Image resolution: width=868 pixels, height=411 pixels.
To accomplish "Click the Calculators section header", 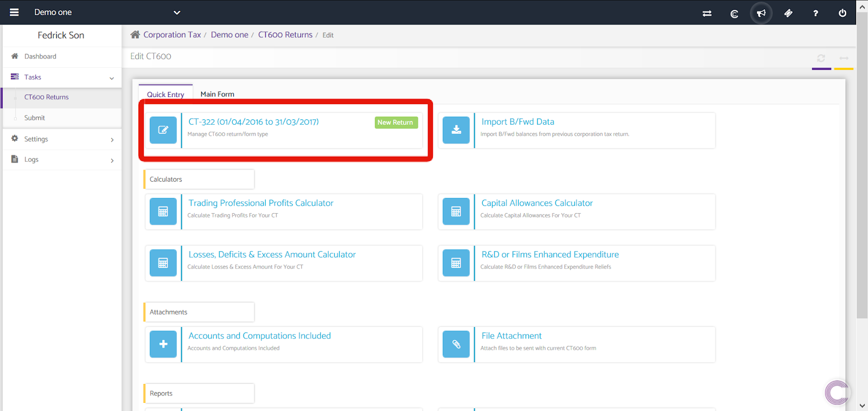I will [199, 179].
